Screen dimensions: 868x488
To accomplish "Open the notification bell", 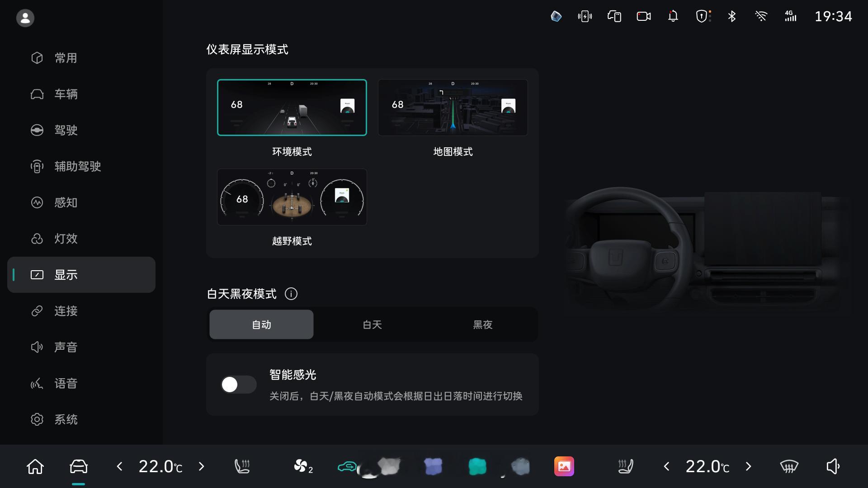I will point(673,17).
